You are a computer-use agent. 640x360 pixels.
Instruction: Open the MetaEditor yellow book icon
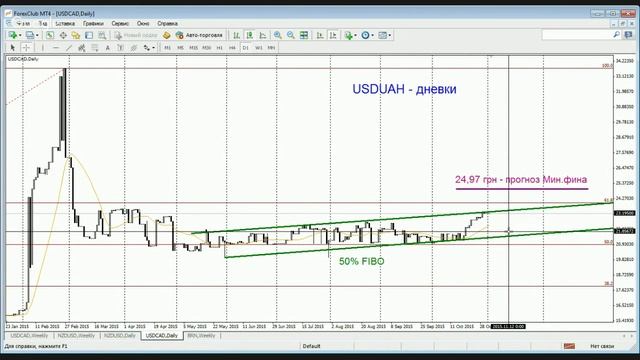coord(167,36)
